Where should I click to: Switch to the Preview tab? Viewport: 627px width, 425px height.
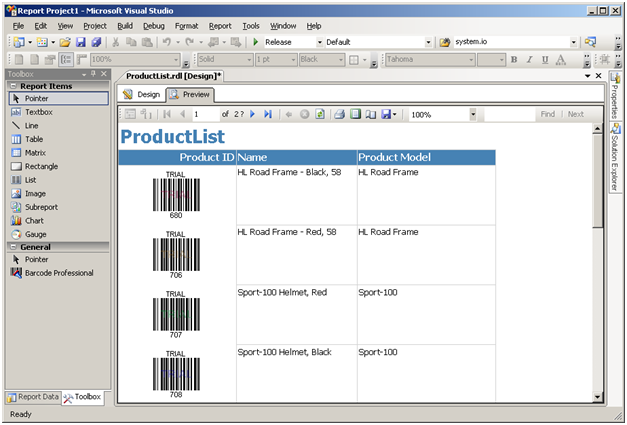tap(190, 95)
